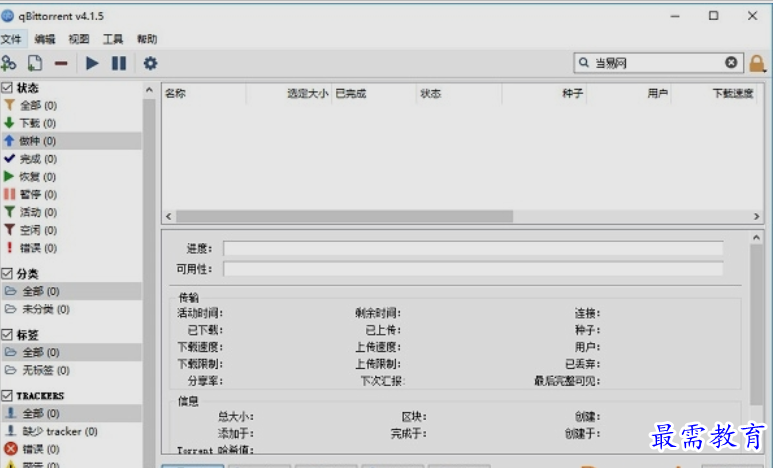This screenshot has width=773, height=468.
Task: Toggle the 状态 filter checkbox
Action: click(7, 88)
